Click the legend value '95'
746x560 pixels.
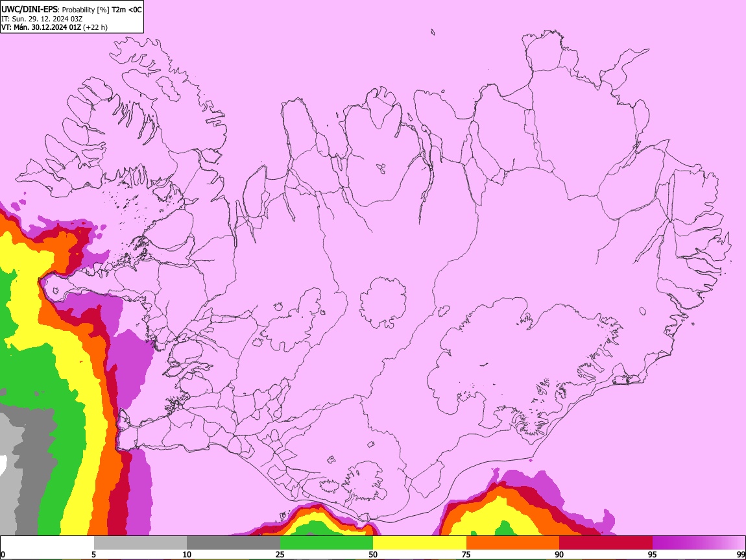tap(653, 554)
